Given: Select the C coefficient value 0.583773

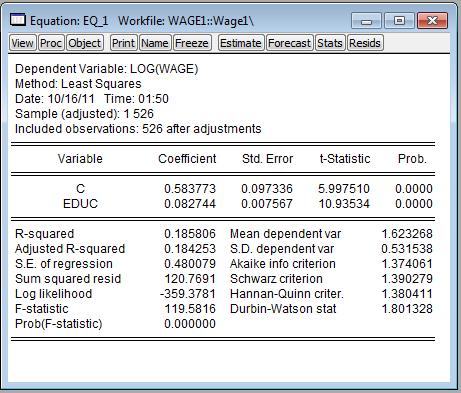Looking at the screenshot, I should pos(190,189).
